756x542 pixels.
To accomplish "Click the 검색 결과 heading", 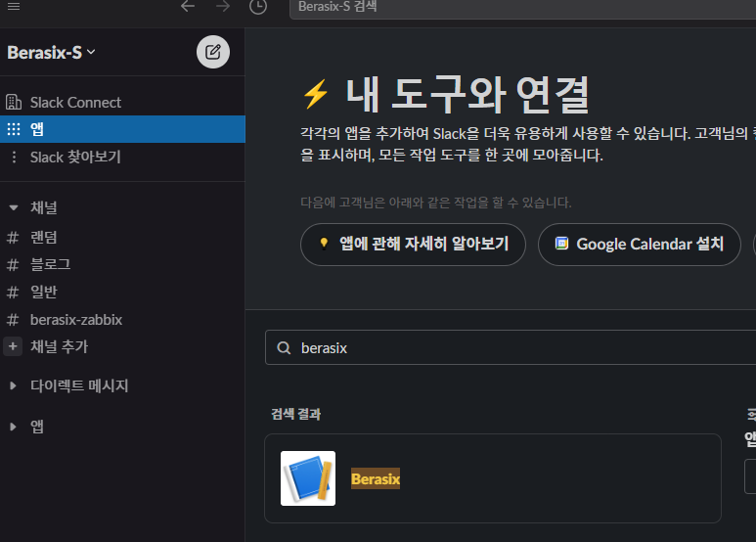I will 296,414.
